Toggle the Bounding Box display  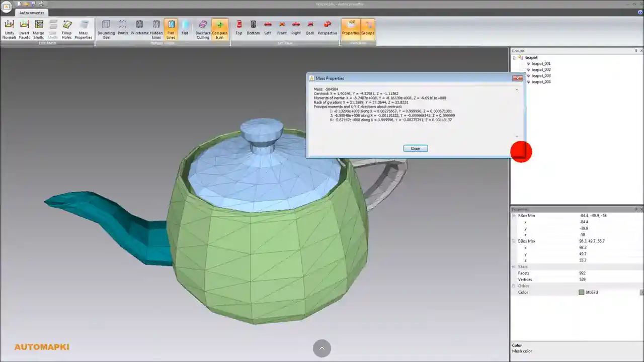click(x=106, y=29)
